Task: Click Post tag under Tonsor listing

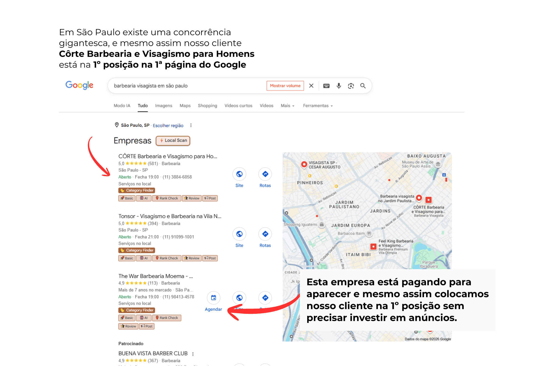Action: pyautogui.click(x=210, y=258)
